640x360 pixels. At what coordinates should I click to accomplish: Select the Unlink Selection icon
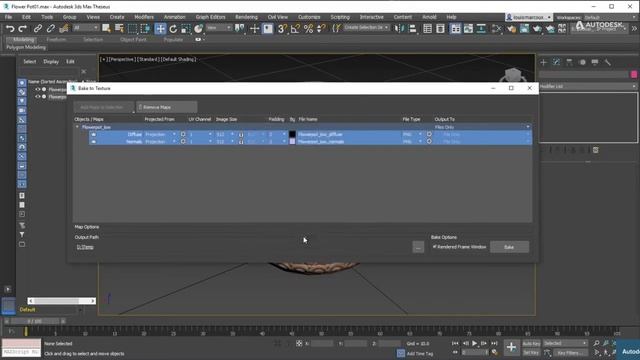pos(51,29)
